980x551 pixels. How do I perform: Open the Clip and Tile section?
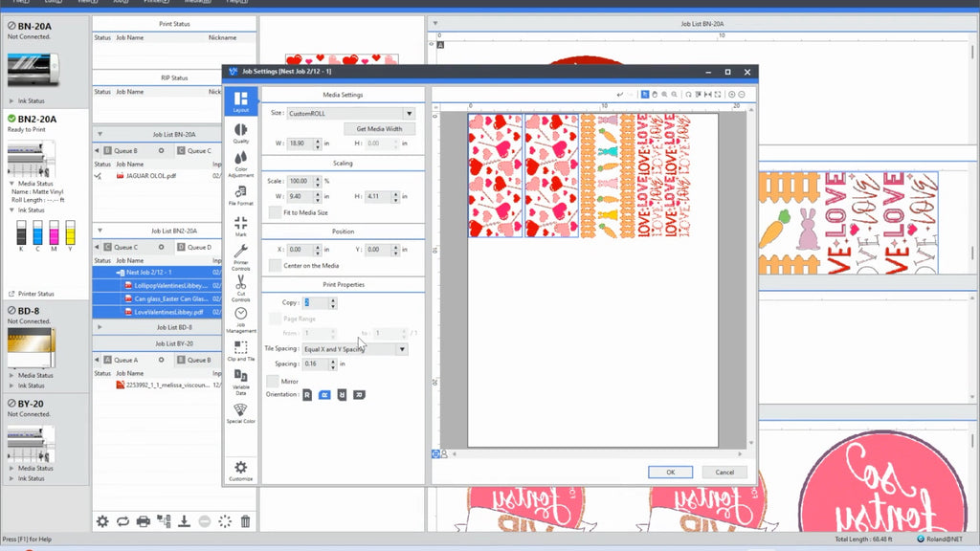(x=241, y=350)
